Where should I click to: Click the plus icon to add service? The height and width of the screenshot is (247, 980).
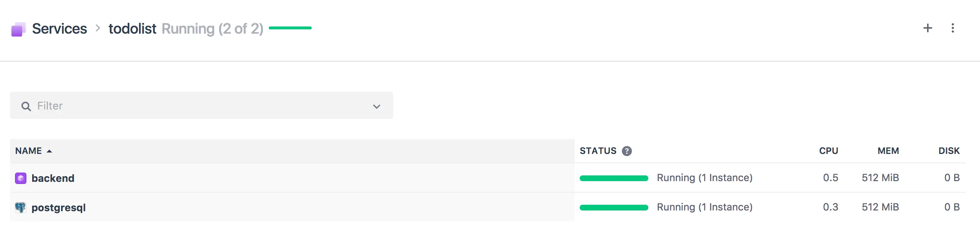point(927,28)
